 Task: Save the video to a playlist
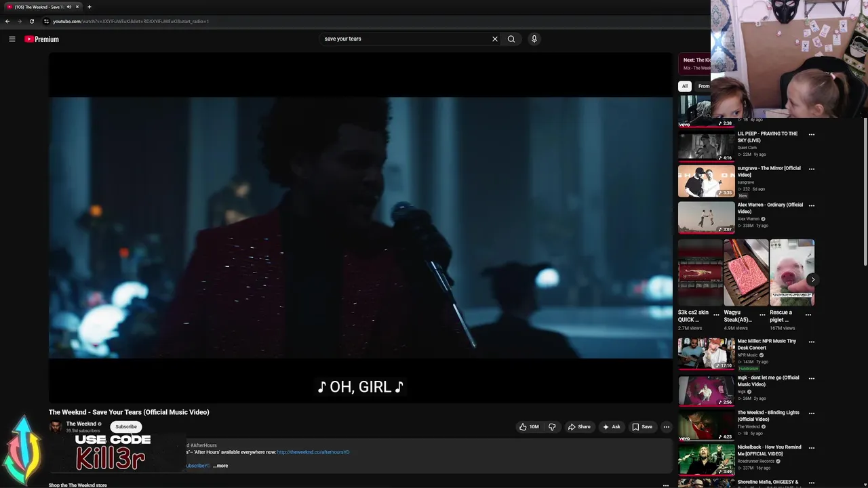642,427
